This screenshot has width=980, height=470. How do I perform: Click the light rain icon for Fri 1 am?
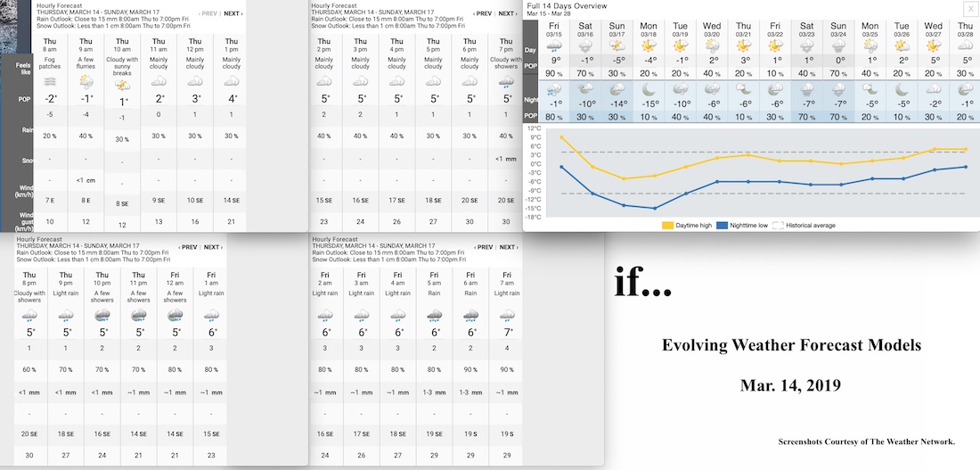coord(211,316)
